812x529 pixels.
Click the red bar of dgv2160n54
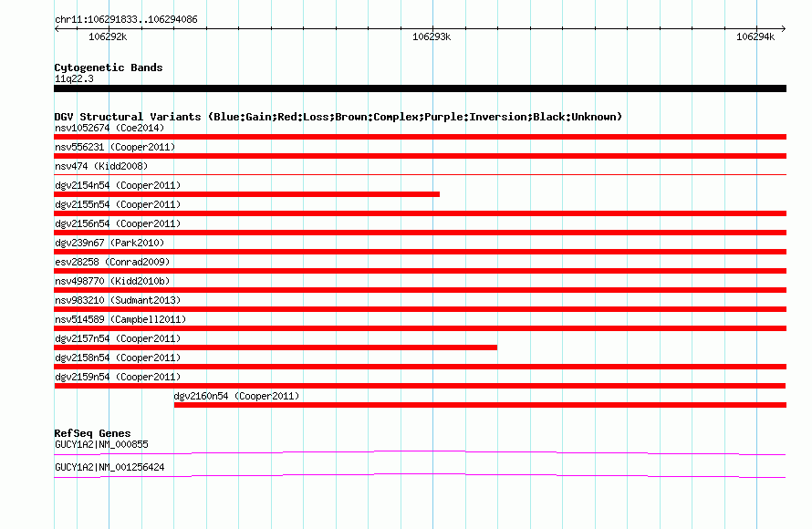point(480,405)
